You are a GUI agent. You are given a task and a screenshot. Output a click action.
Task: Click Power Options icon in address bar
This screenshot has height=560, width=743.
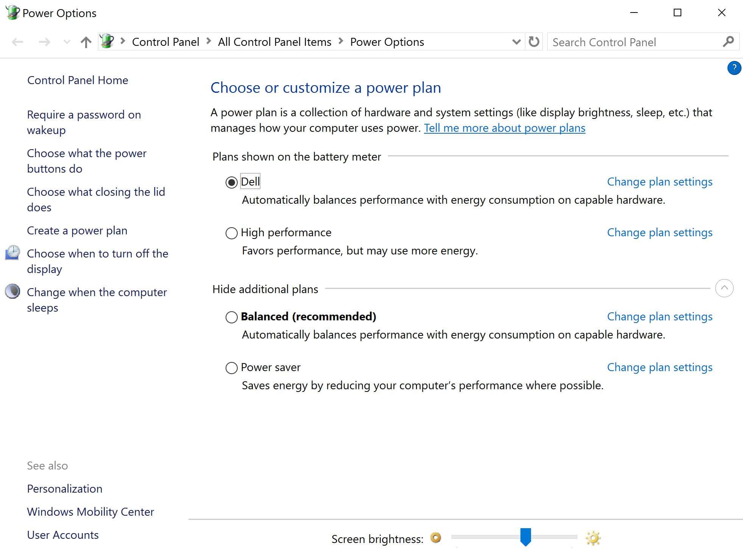[x=107, y=41]
